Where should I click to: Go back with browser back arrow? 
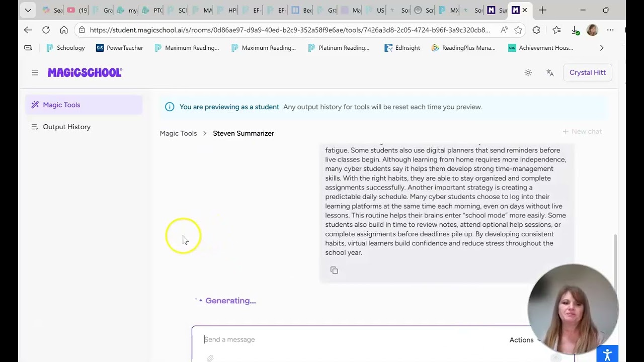(28, 30)
